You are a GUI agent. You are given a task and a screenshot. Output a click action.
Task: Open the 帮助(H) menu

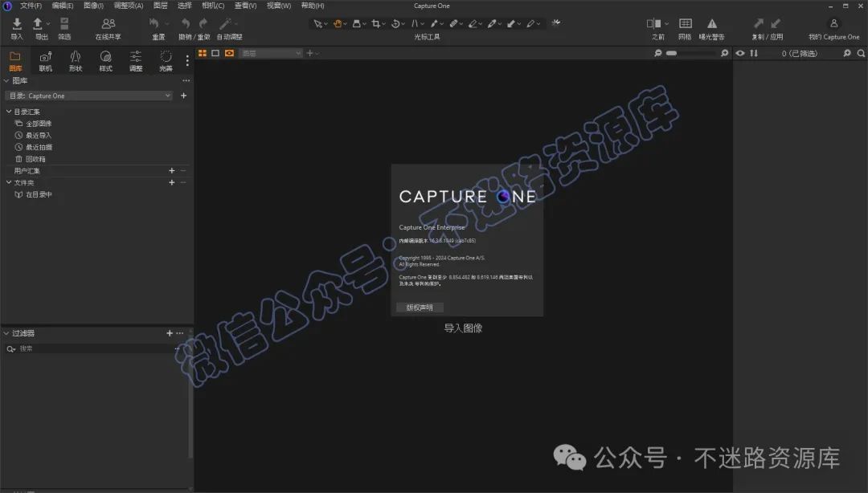(313, 6)
